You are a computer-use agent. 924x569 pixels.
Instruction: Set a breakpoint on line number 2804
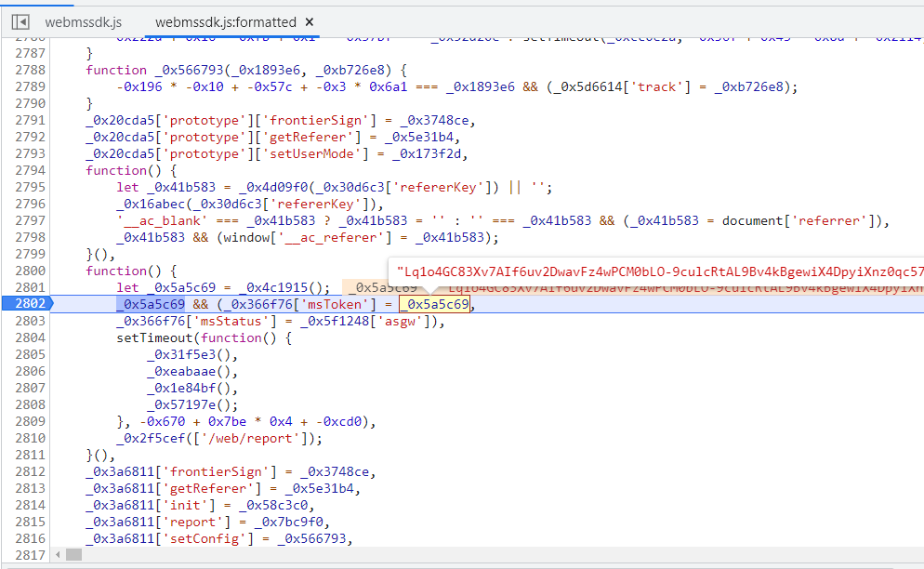(x=30, y=337)
